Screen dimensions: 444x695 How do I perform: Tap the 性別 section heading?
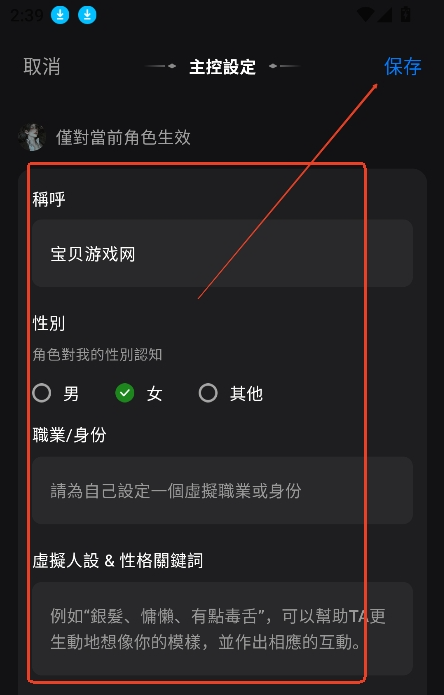(x=49, y=324)
